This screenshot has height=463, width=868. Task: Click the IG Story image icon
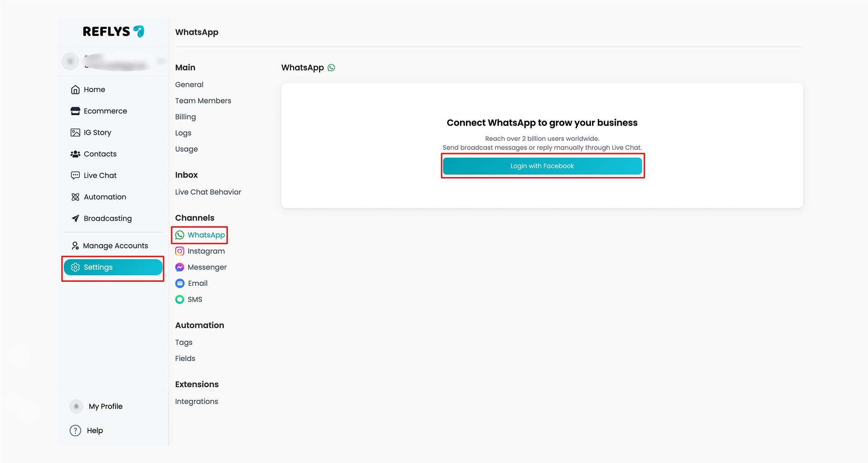[x=75, y=132]
